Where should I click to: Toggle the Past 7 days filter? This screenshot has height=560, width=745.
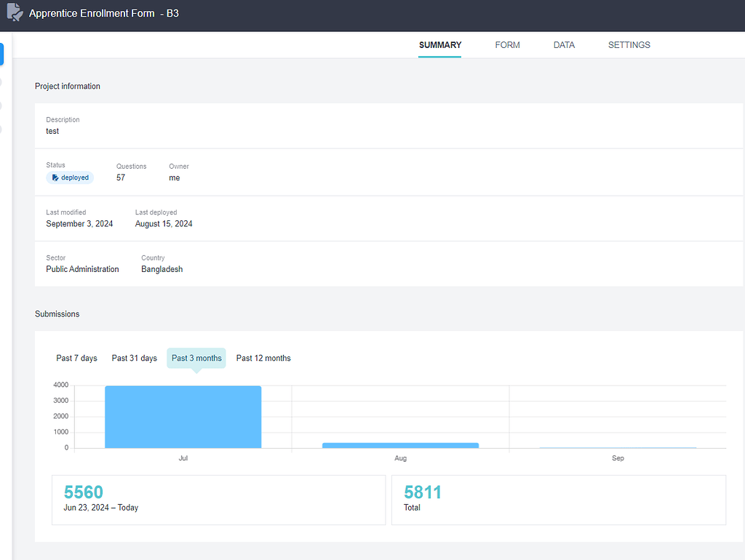click(76, 358)
